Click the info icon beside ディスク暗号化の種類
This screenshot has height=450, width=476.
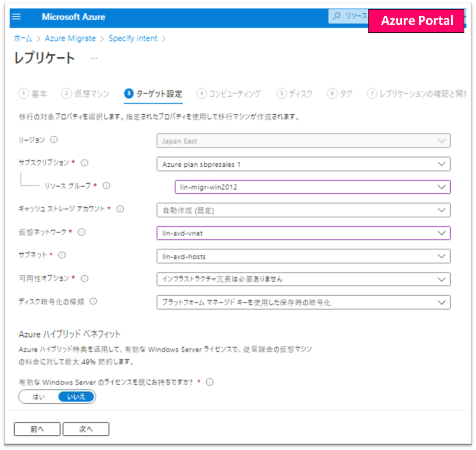click(x=93, y=301)
